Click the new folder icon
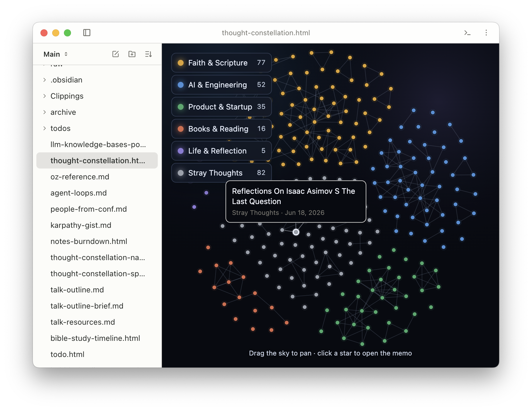Screen dimensions: 532x411 [132, 54]
